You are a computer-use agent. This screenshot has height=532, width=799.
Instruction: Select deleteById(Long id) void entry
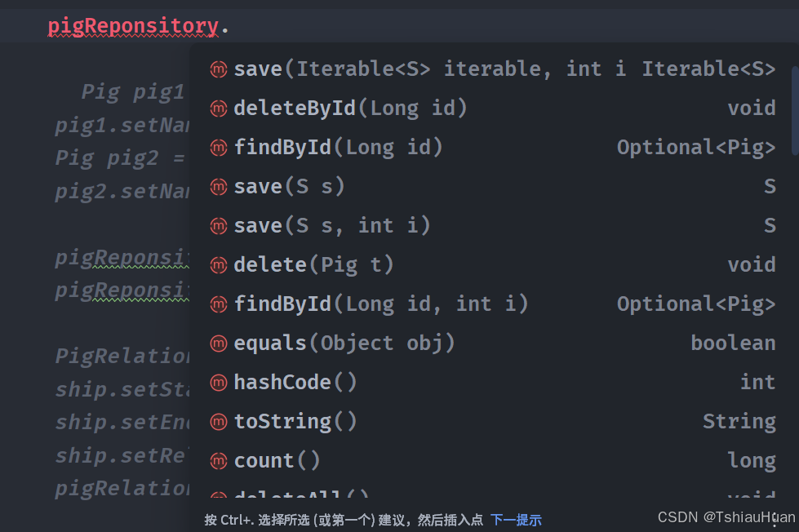point(493,108)
